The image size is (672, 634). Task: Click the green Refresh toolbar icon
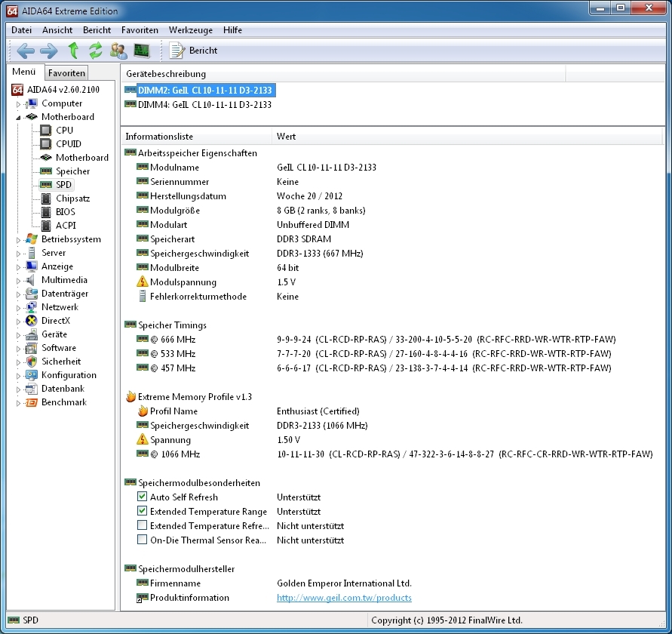pos(96,51)
